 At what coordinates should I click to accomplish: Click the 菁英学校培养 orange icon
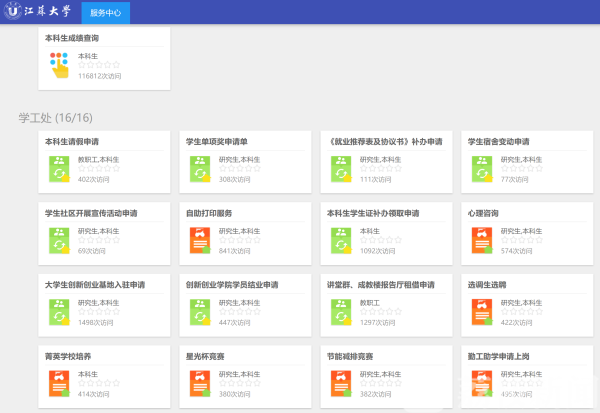coord(59,382)
